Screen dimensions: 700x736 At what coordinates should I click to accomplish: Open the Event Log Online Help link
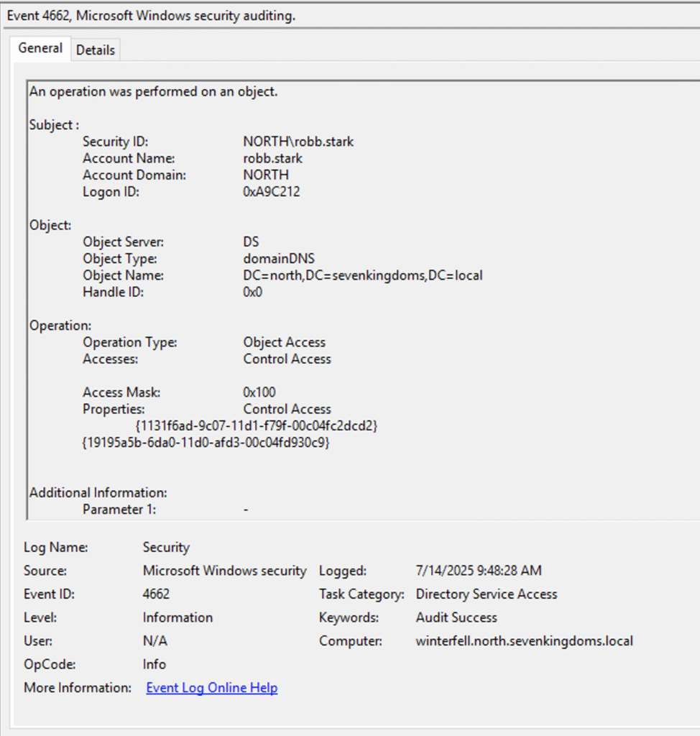pos(212,688)
